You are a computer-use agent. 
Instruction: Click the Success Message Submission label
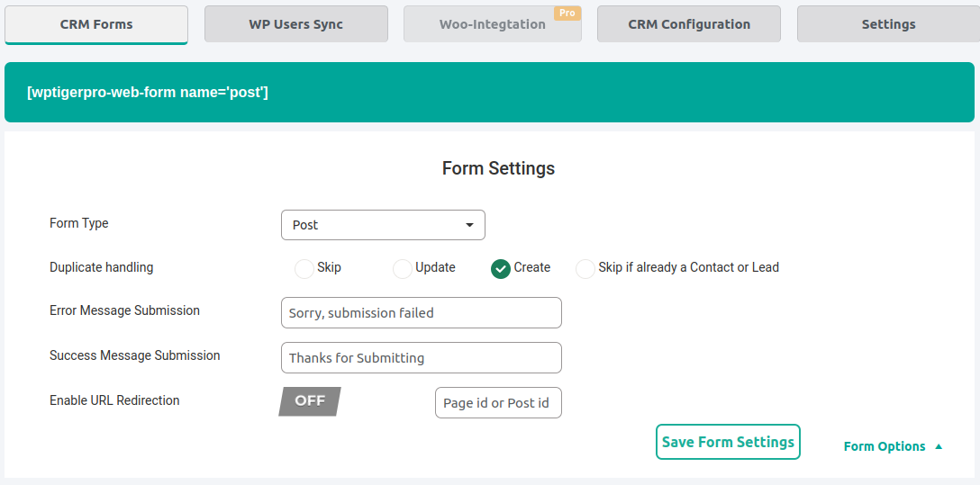click(134, 355)
